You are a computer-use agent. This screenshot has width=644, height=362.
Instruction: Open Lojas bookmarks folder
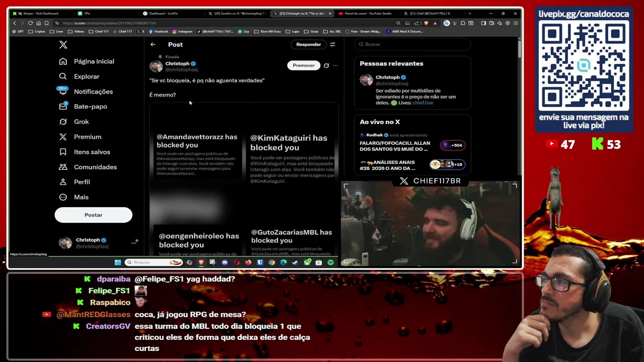pyautogui.click(x=292, y=32)
